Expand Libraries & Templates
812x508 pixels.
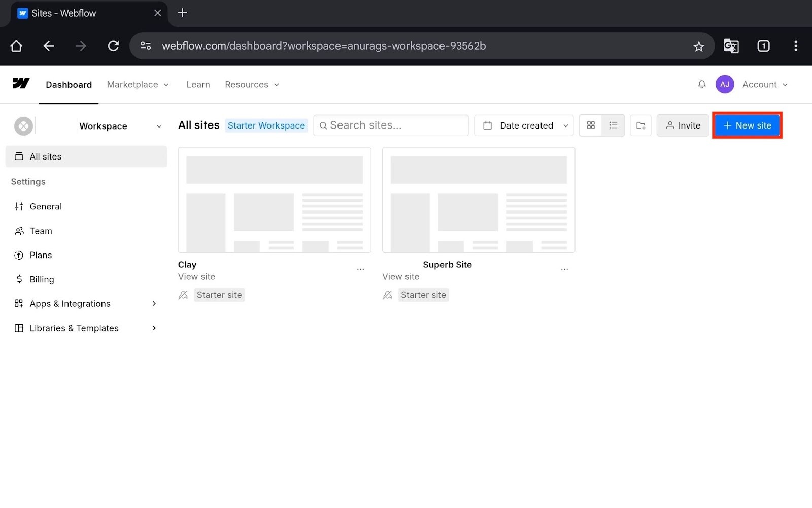pos(86,328)
